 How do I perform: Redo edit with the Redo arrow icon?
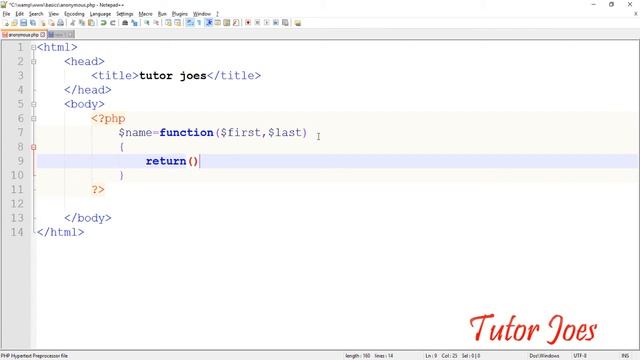click(113, 23)
